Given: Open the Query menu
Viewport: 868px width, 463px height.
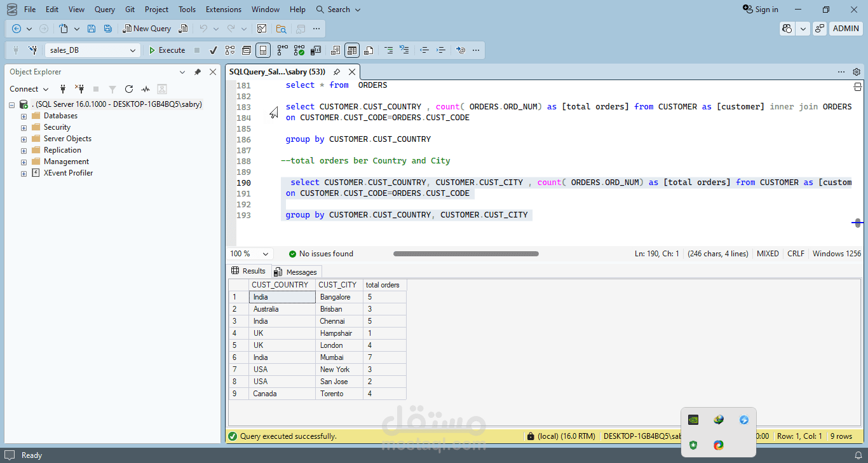Looking at the screenshot, I should click(x=105, y=10).
